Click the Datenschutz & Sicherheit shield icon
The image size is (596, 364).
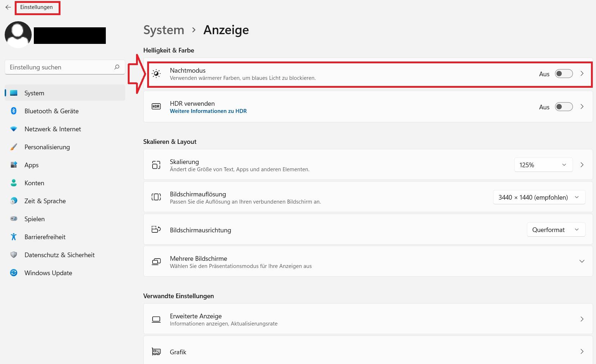[x=14, y=255]
